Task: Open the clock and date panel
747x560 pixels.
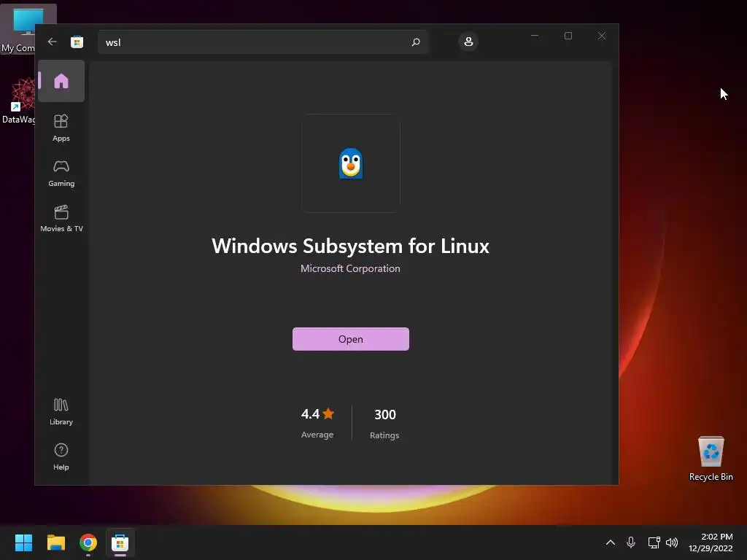Action: click(711, 542)
